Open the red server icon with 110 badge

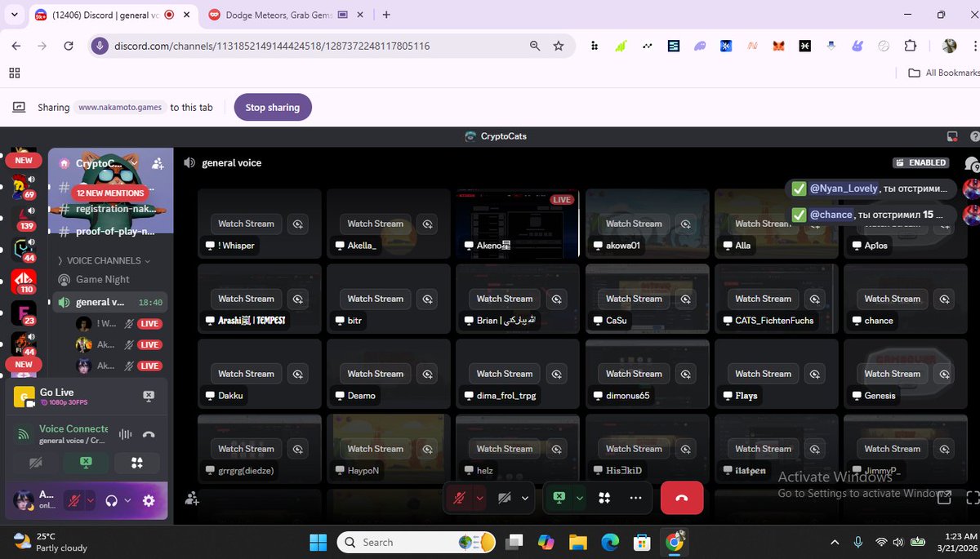pos(24,282)
